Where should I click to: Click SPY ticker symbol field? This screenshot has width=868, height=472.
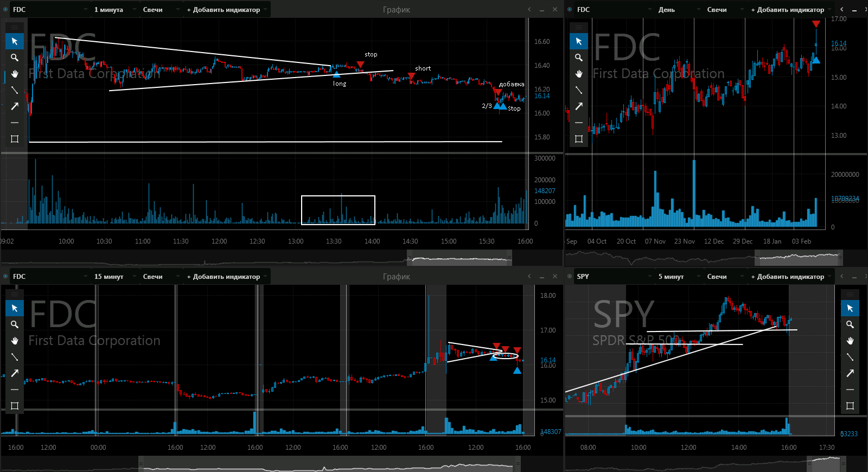coord(614,277)
